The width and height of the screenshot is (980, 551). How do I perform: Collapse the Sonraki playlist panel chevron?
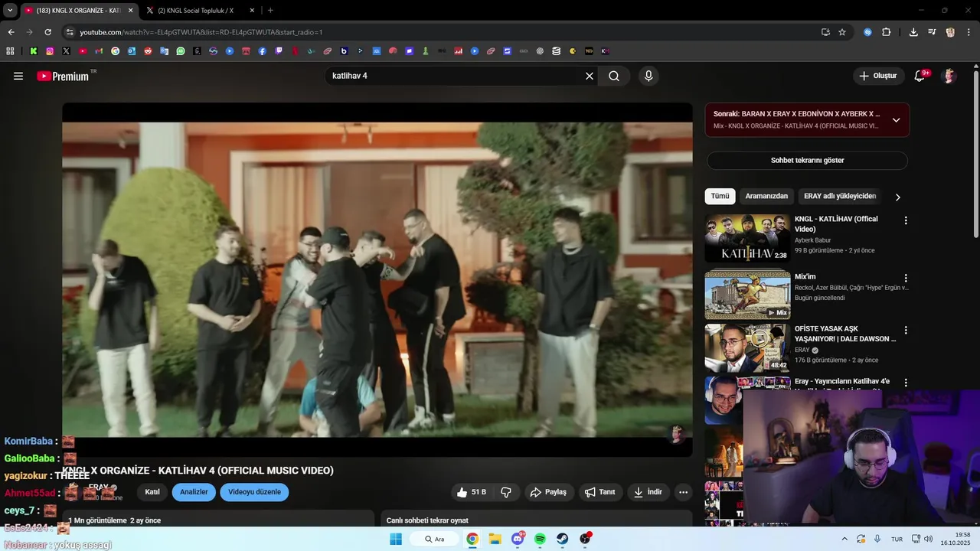[896, 120]
